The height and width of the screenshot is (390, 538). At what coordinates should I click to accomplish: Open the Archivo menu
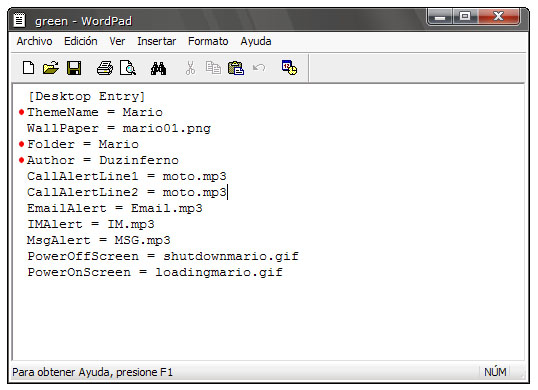click(34, 41)
